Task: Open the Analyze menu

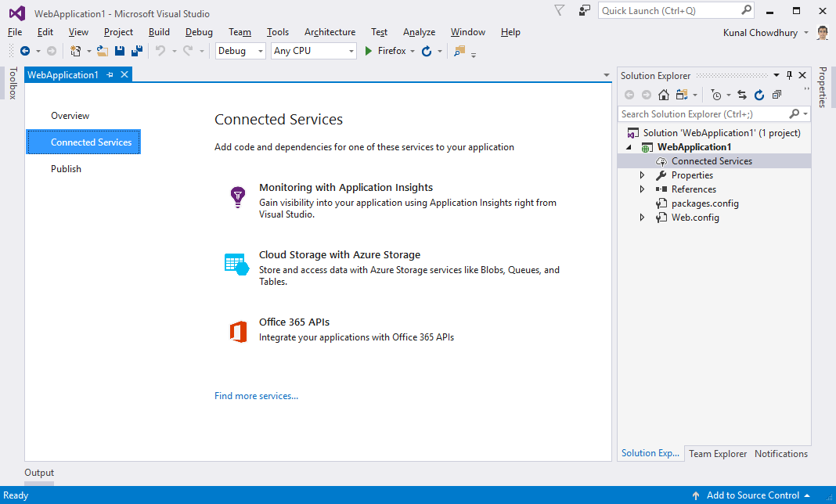Action: (x=419, y=32)
